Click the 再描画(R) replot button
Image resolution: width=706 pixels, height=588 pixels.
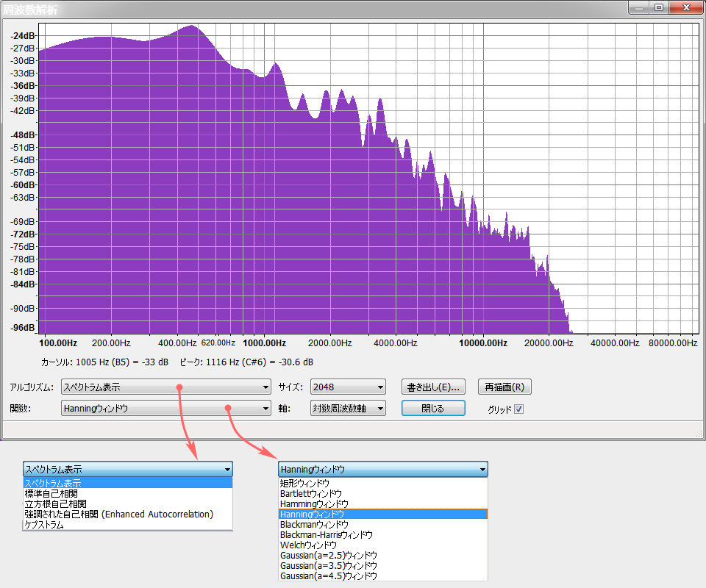tap(504, 387)
